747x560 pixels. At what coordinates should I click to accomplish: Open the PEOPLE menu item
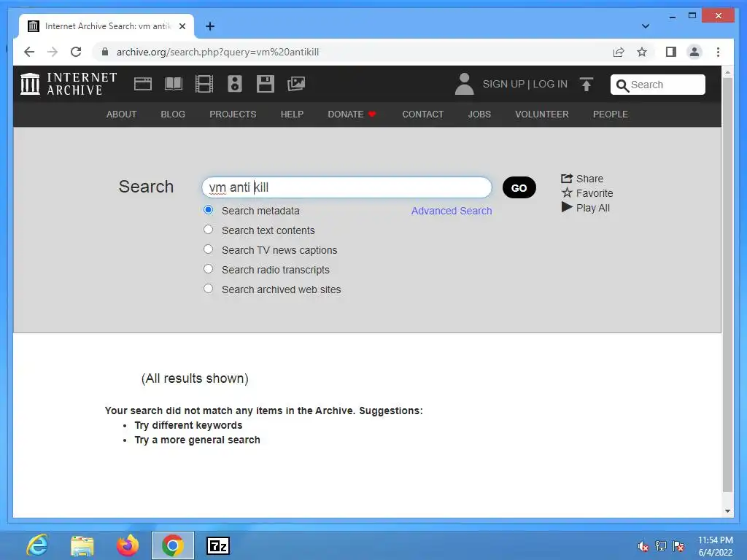[611, 114]
